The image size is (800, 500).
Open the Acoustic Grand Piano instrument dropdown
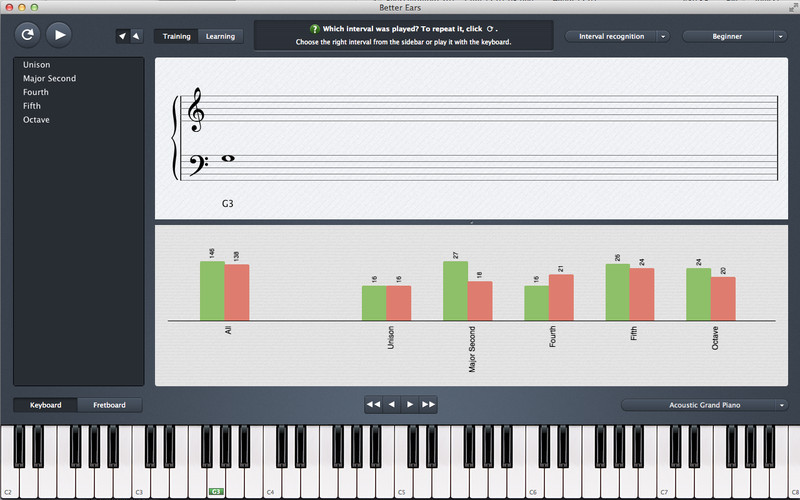[x=704, y=405]
